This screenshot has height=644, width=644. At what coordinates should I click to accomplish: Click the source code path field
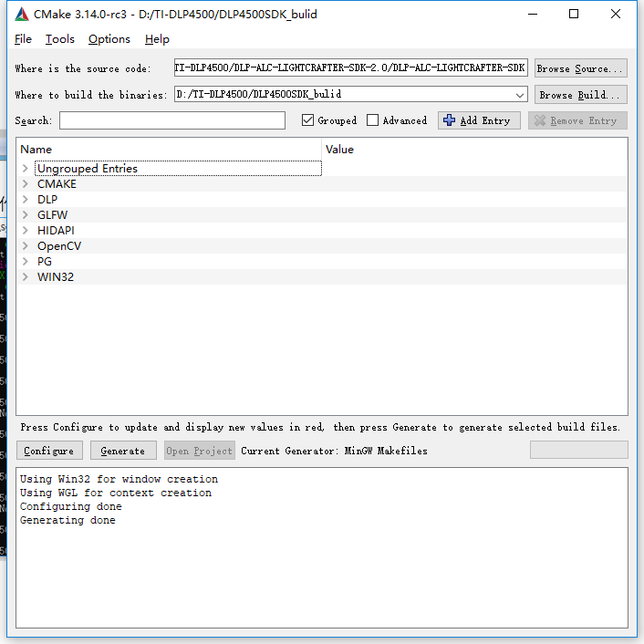[351, 68]
